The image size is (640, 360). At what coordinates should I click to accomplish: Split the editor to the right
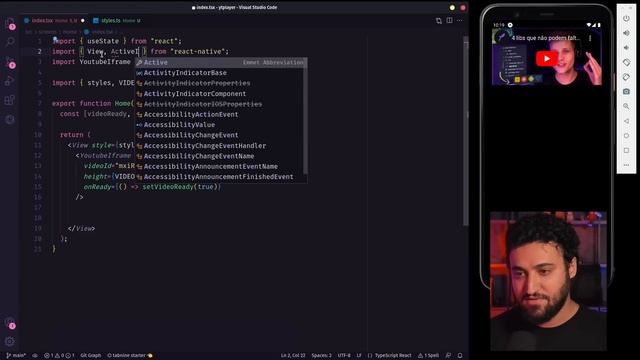click(x=449, y=20)
